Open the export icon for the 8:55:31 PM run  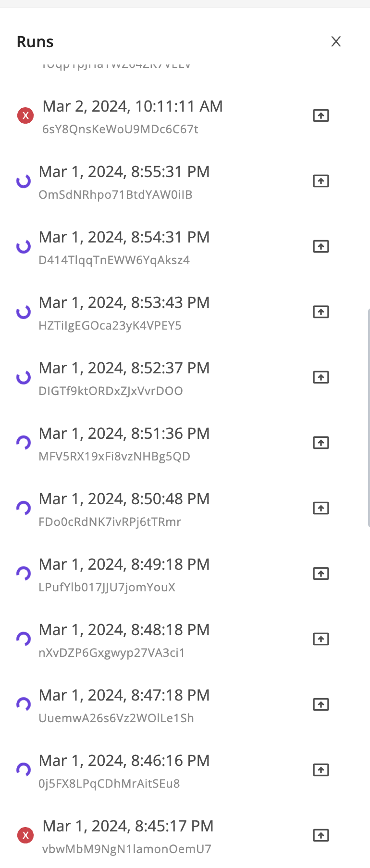tap(321, 181)
